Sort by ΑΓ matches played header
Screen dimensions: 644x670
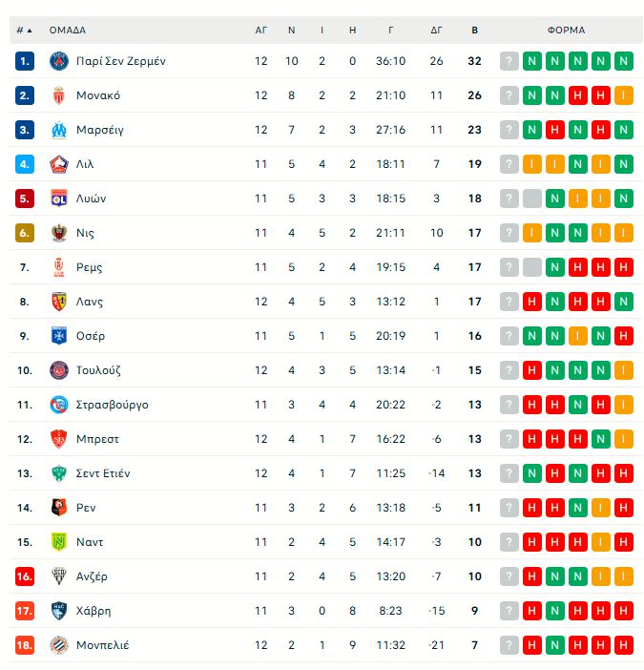[261, 30]
